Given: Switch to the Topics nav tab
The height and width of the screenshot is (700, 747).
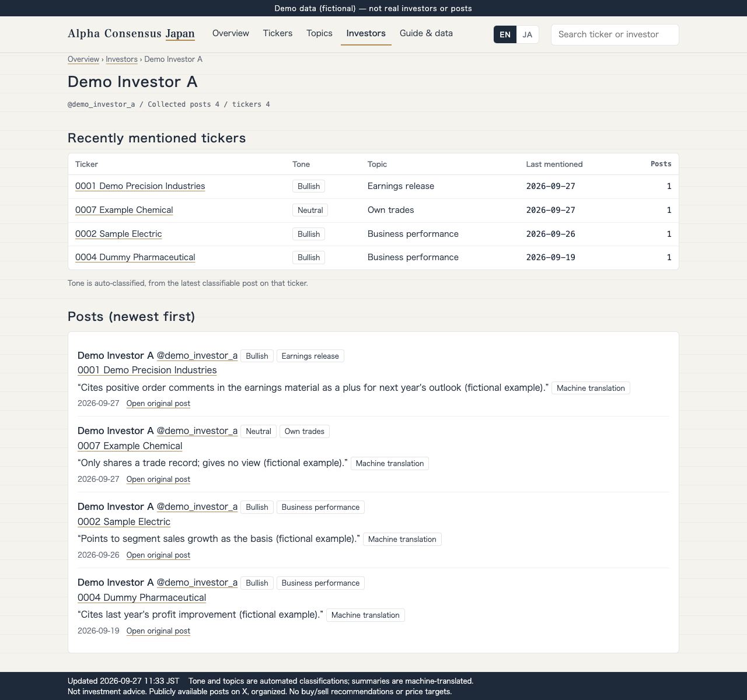Looking at the screenshot, I should click(x=319, y=33).
